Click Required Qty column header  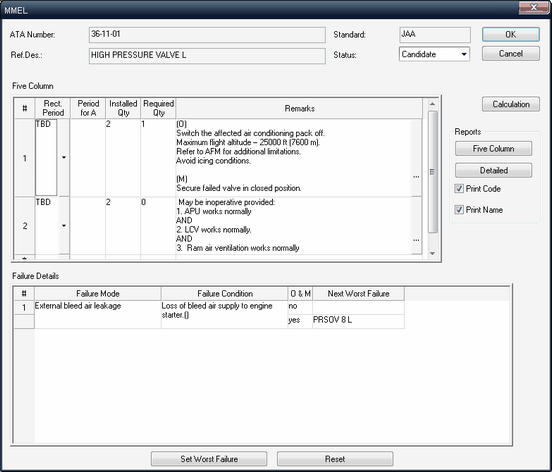pyautogui.click(x=158, y=108)
